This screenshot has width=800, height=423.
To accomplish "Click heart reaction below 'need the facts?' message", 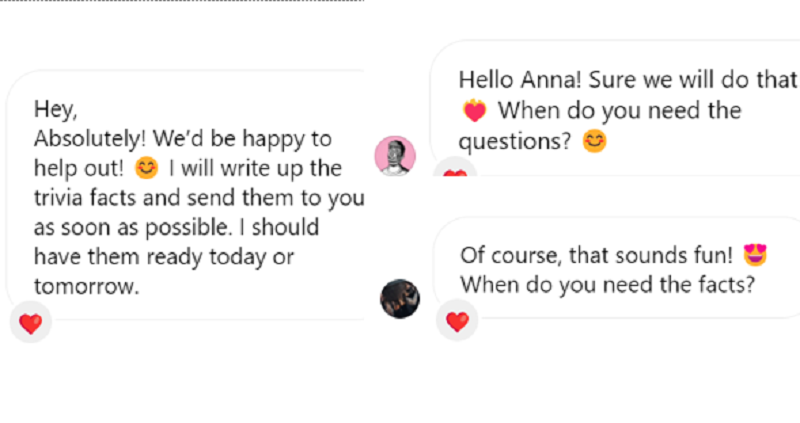I will 457,322.
